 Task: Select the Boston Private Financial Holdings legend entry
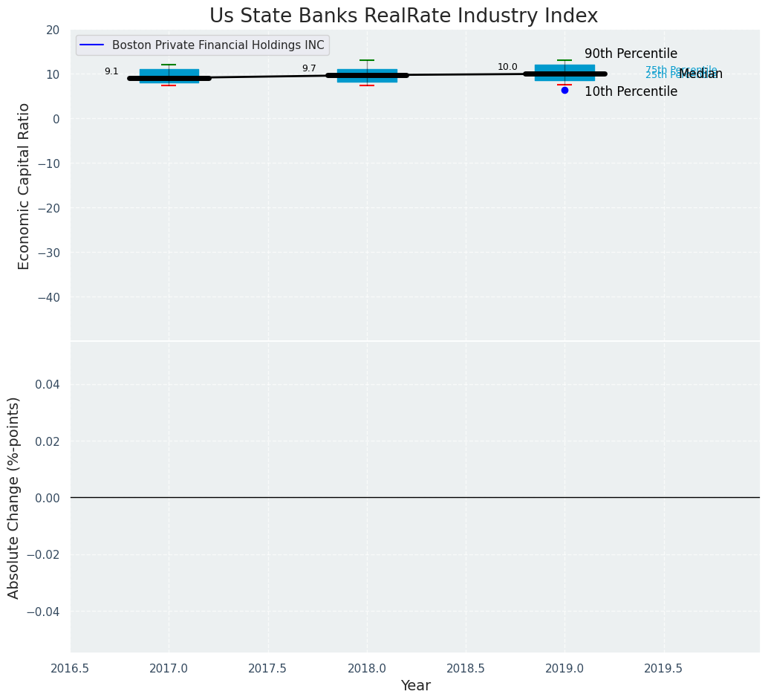[218, 45]
